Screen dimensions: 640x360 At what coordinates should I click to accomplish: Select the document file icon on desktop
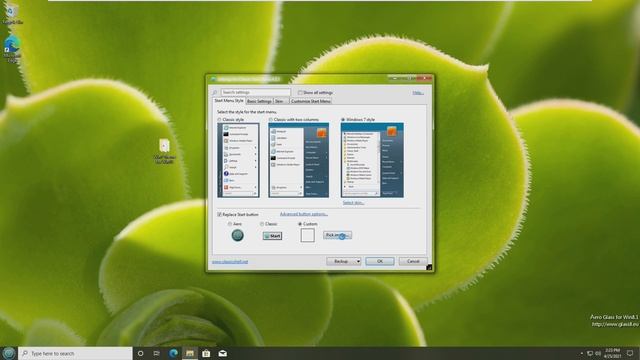click(x=164, y=151)
